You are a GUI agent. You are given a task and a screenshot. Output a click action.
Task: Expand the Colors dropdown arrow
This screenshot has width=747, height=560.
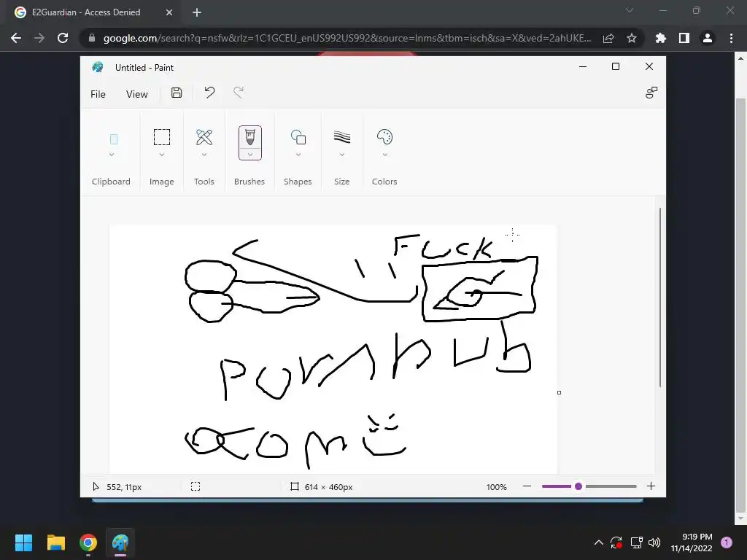(x=385, y=155)
